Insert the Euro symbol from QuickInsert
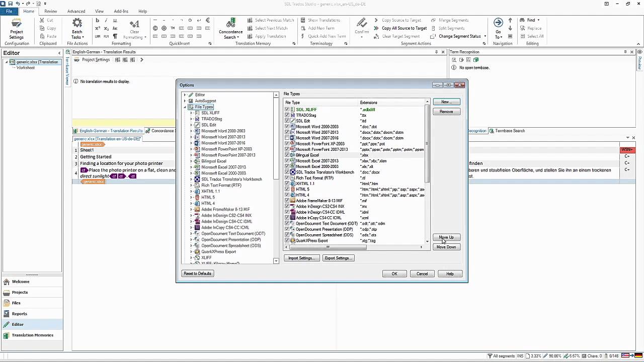 [x=207, y=21]
